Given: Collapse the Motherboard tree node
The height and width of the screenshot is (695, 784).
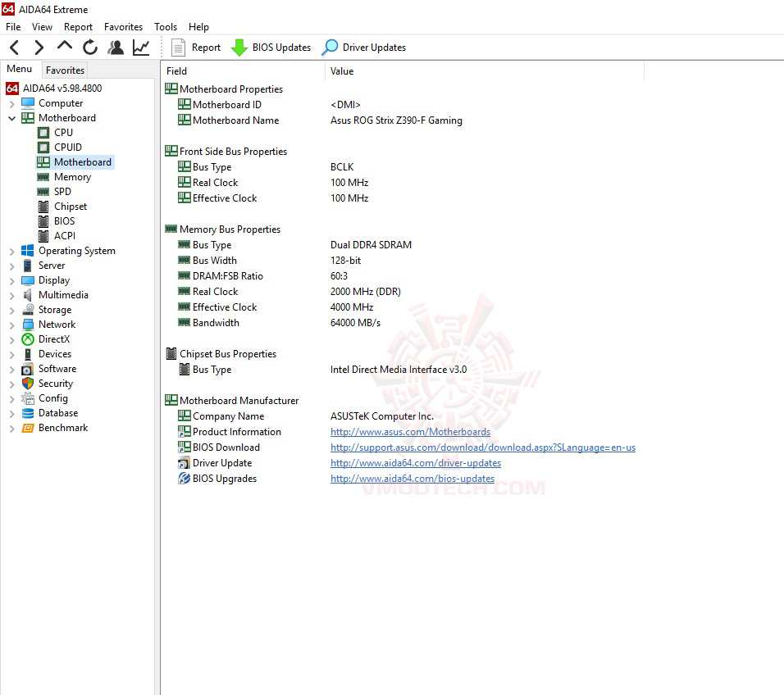Looking at the screenshot, I should [x=11, y=118].
